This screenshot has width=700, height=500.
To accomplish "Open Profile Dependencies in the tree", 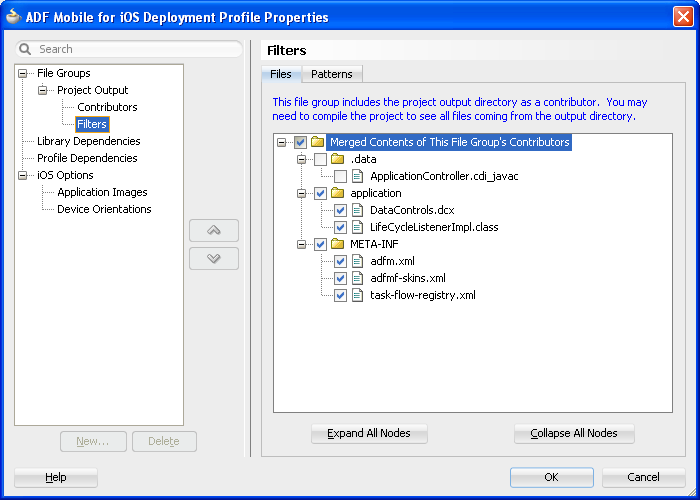I will 87,158.
